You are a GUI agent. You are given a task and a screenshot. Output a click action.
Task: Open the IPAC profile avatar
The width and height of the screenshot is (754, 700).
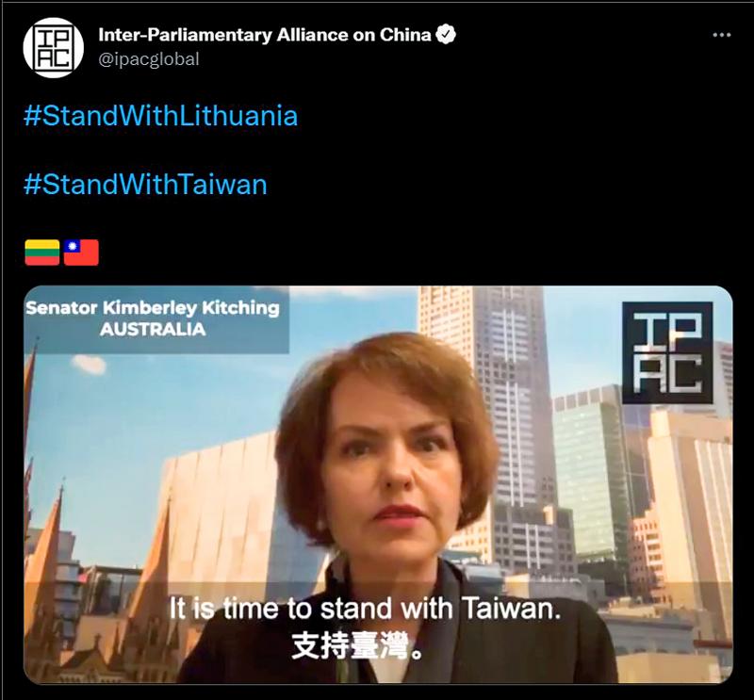coord(54,48)
